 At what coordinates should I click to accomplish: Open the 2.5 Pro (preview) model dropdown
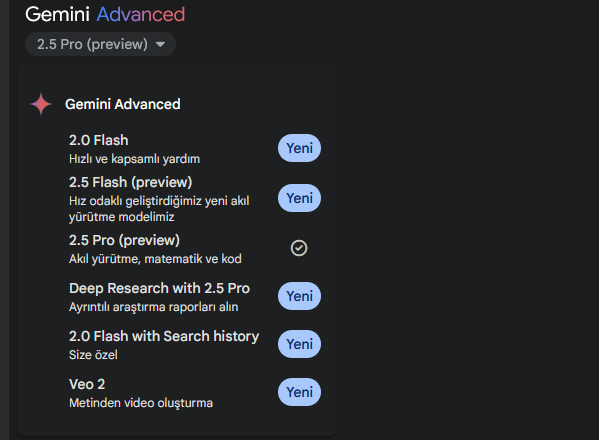click(x=100, y=44)
